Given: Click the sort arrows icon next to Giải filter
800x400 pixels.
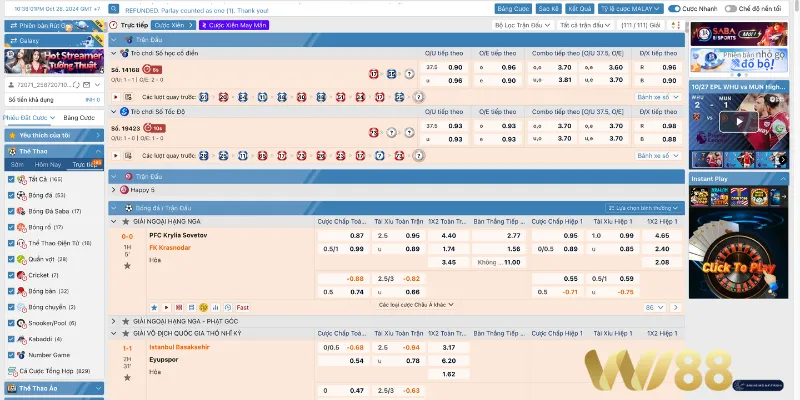Looking at the screenshot, I should click(x=675, y=25).
